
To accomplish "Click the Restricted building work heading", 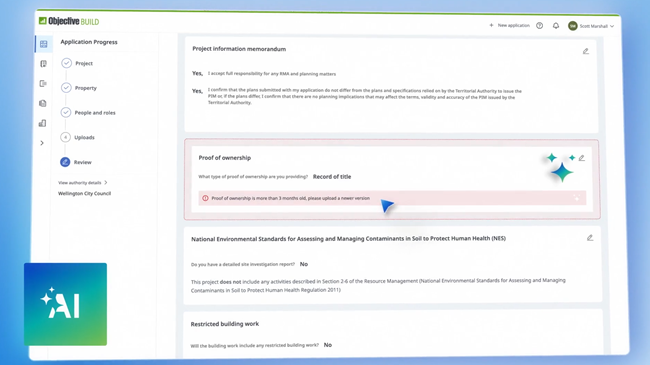I will [225, 324].
